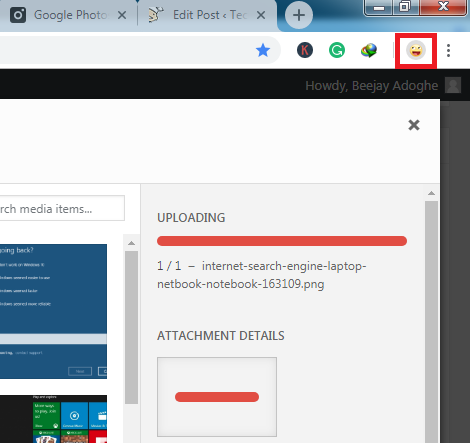Click the Edit Post tab favicon
470x443 pixels.
pos(156,15)
